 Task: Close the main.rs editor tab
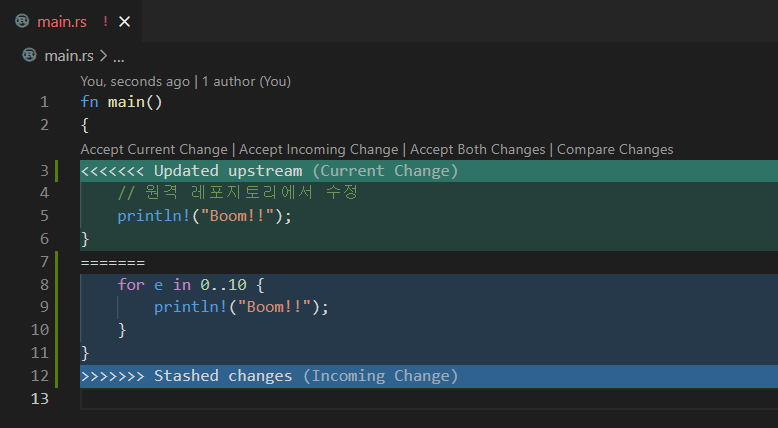124,21
